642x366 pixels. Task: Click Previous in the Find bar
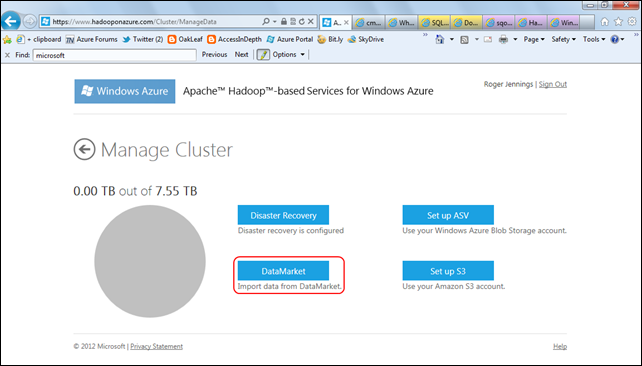click(x=214, y=54)
